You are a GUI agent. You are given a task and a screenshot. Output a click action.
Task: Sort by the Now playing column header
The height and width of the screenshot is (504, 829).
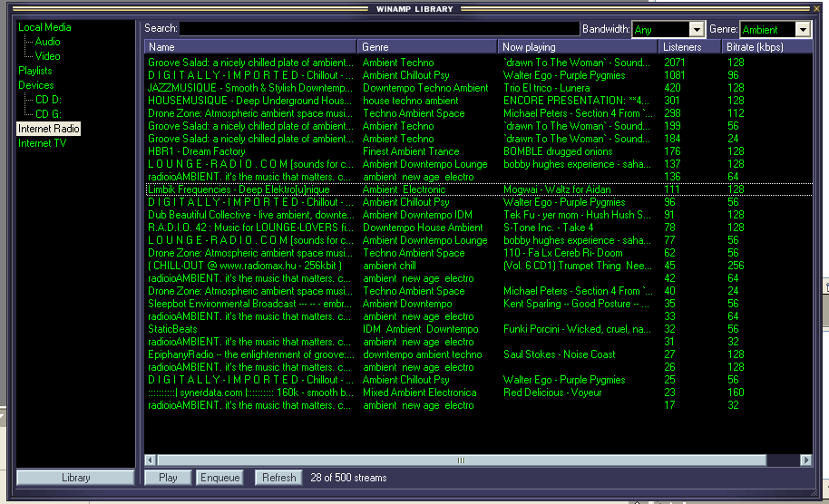coord(579,47)
